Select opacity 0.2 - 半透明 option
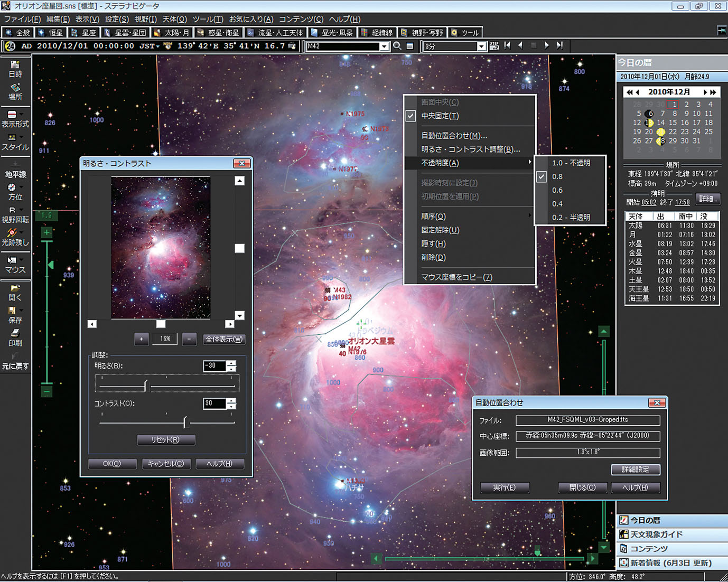Image resolution: width=728 pixels, height=582 pixels. [x=570, y=218]
